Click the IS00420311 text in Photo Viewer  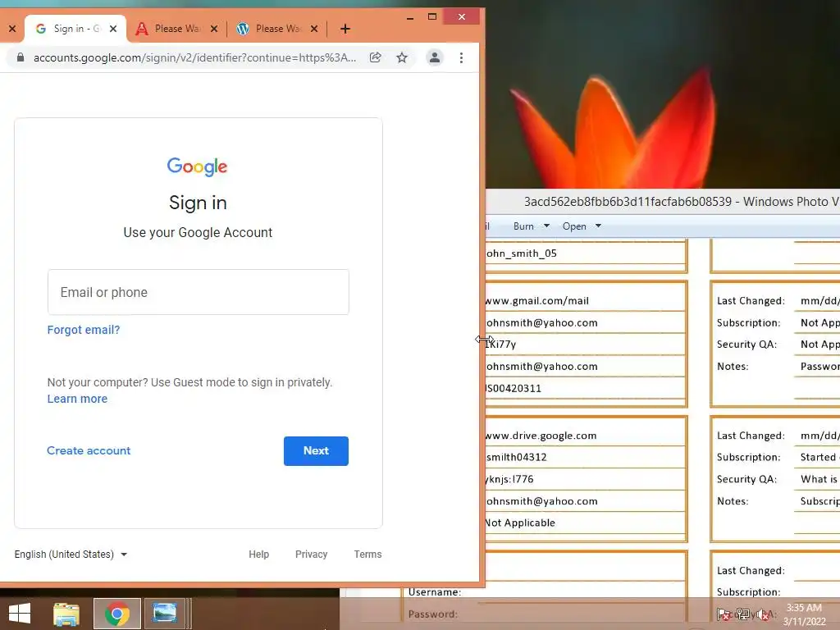514,388
